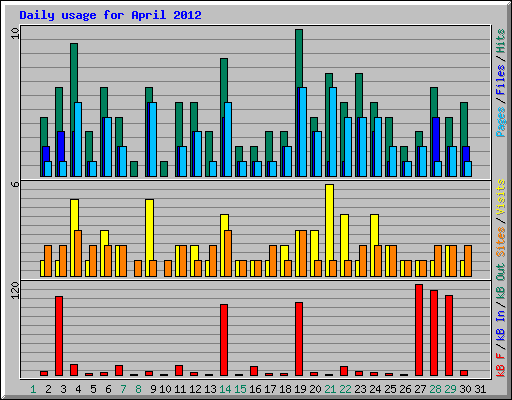Click the red "kB F" legend label
The height and width of the screenshot is (400, 512).
click(500, 364)
